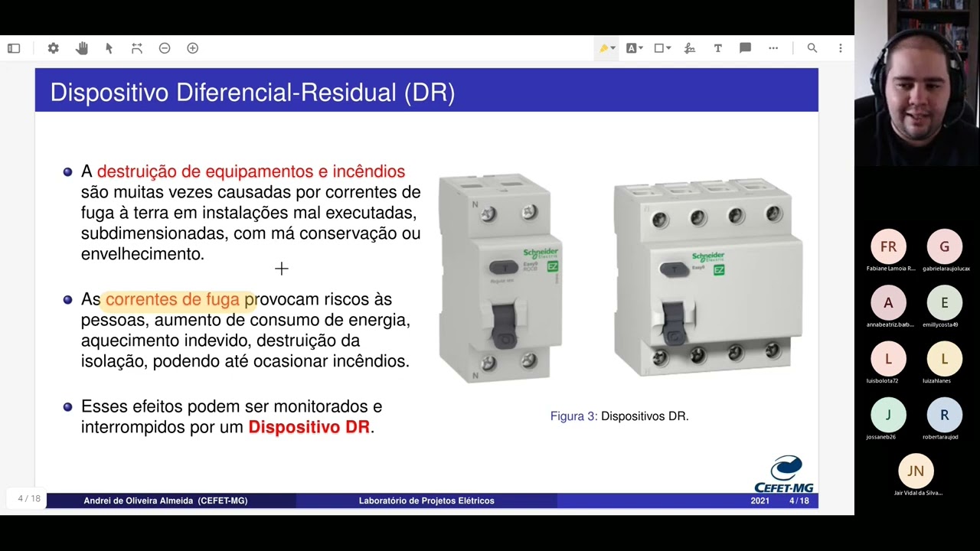This screenshot has width=980, height=551.
Task: Click participant avatar A annabeatriz
Action: coord(888,303)
